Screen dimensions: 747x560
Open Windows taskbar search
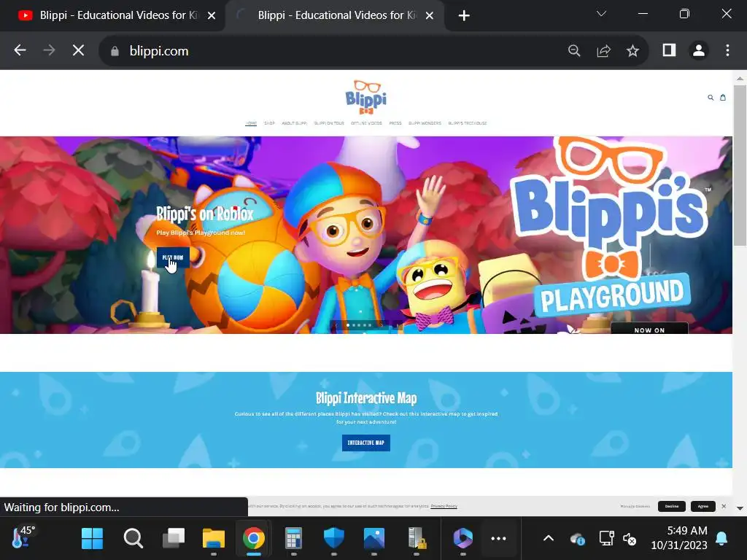tap(133, 539)
